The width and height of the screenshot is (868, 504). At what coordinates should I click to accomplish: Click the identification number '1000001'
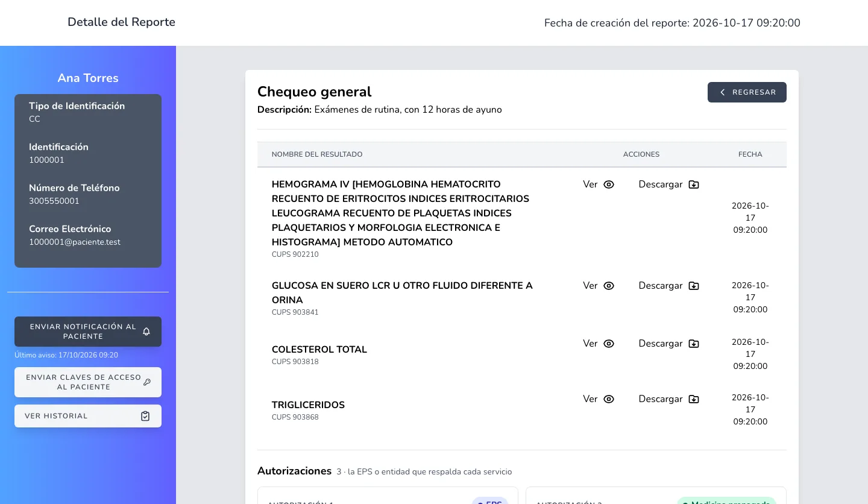pos(46,160)
